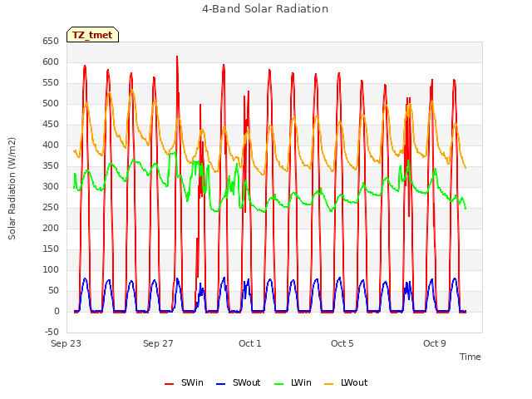532x399 pixels.
Task: Click the 350 y-axis tick label
Action: [51, 166]
